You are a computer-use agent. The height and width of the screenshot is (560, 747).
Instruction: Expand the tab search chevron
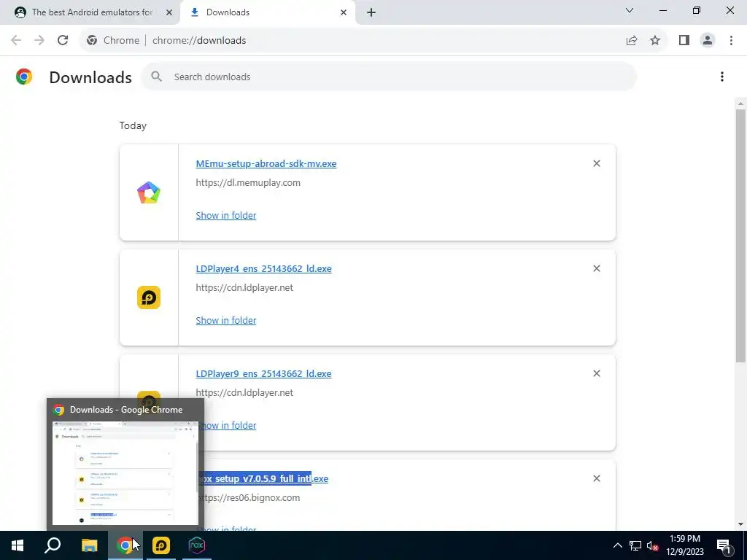(630, 10)
